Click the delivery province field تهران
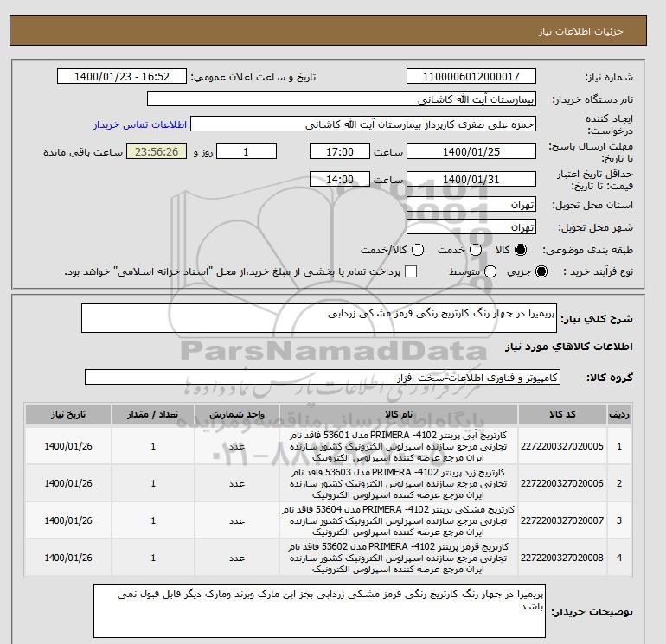Screen dimensions: 666x644 point(471,205)
